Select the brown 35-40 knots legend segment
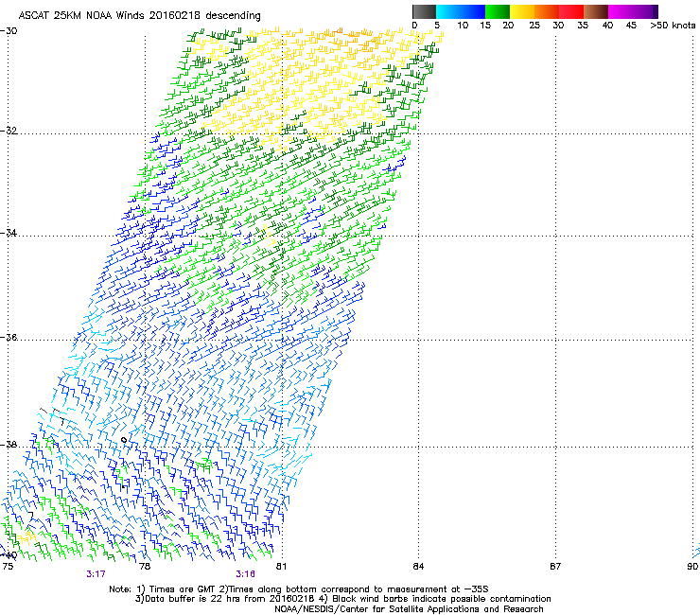 (596, 11)
